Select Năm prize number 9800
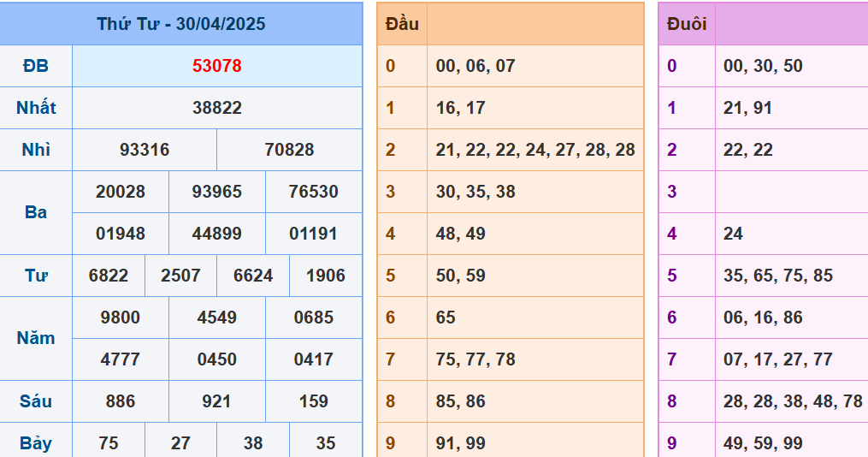The height and width of the screenshot is (457, 868). 120,318
